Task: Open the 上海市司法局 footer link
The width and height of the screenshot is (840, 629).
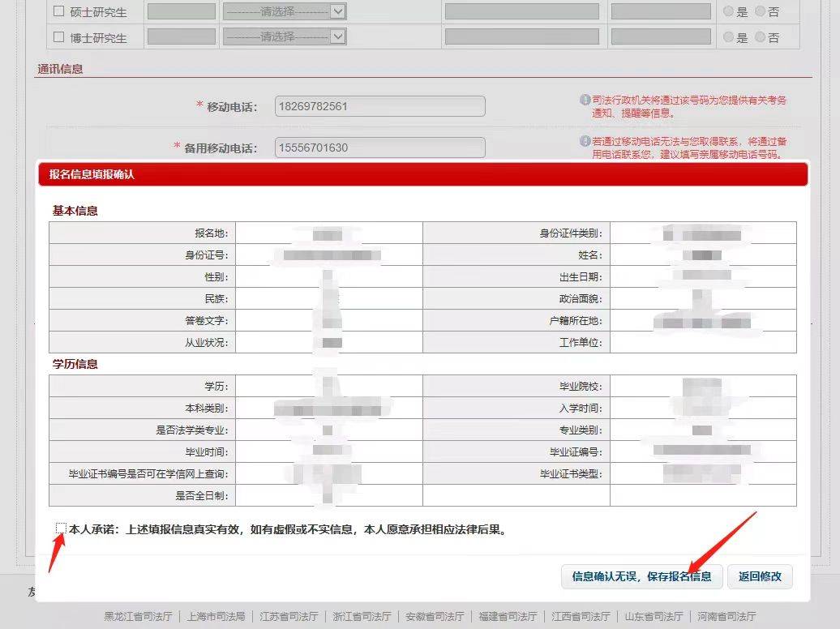Action: [216, 616]
